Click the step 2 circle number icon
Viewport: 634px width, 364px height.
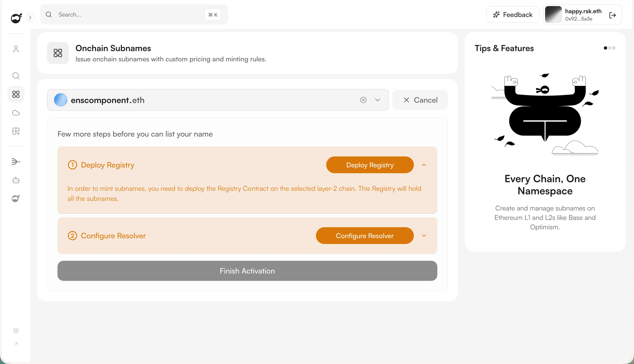(73, 236)
